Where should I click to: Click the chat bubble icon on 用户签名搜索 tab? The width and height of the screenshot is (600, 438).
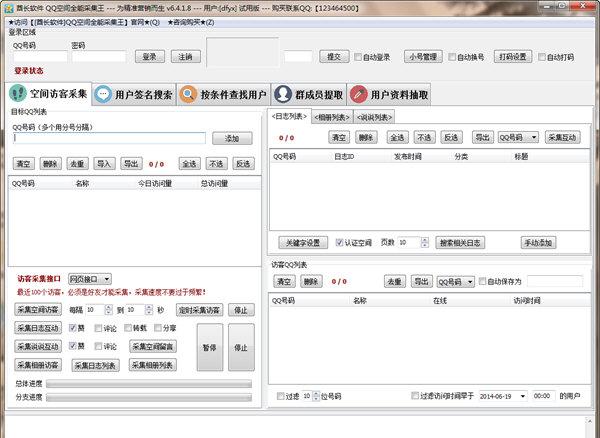(x=103, y=94)
